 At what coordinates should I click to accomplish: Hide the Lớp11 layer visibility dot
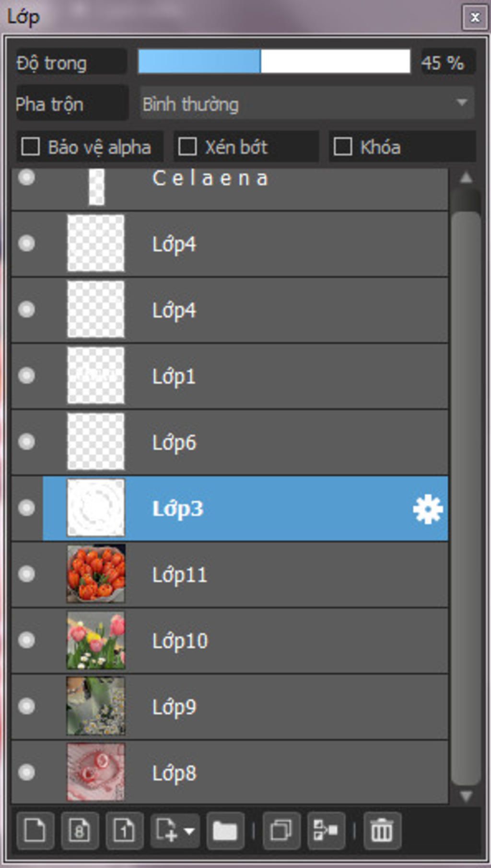27,574
